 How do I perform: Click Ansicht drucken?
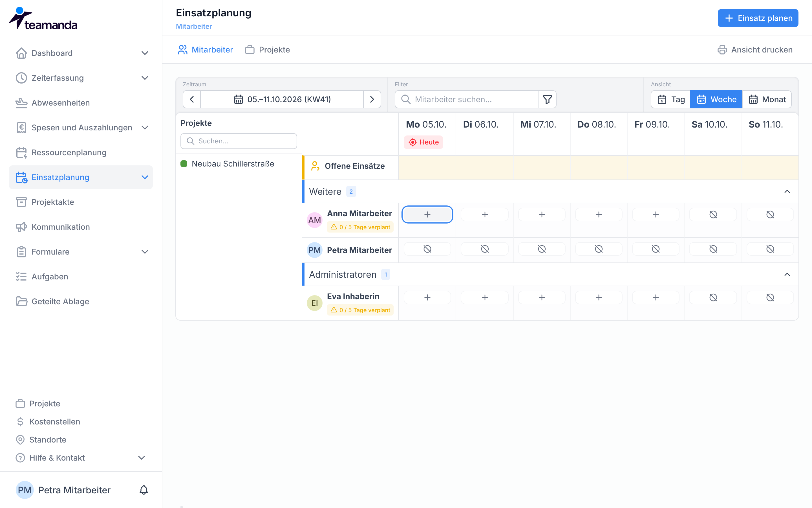(x=755, y=50)
